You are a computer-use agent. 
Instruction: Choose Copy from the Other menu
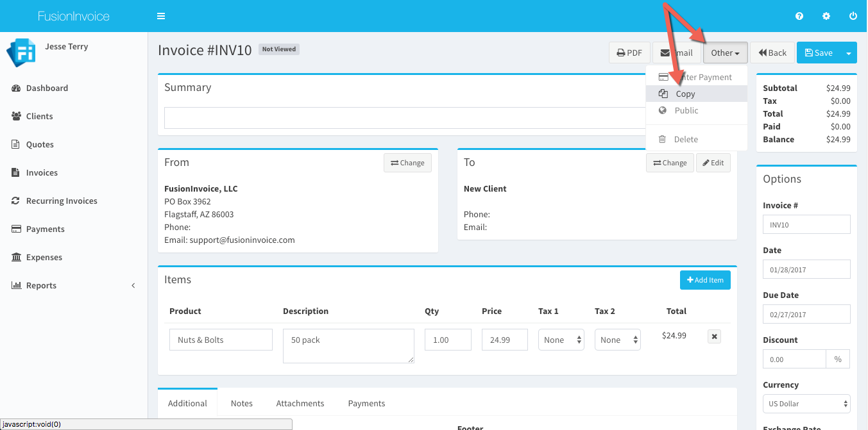pos(685,94)
